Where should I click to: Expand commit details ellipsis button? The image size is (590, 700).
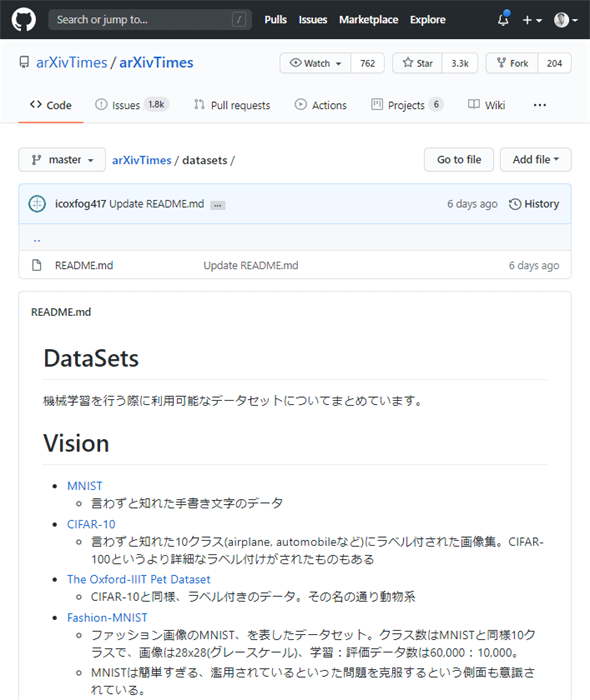pos(218,205)
